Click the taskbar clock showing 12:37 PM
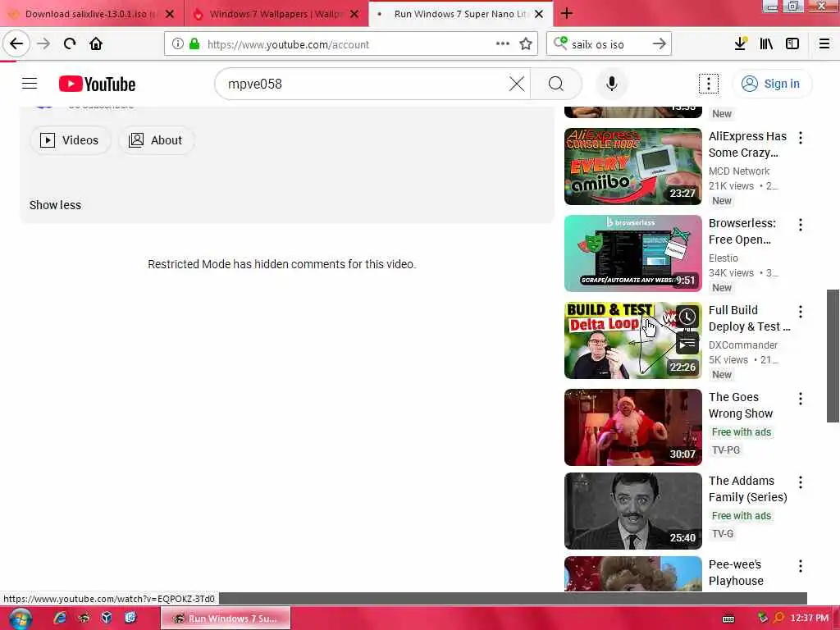This screenshot has height=630, width=840. (809, 618)
